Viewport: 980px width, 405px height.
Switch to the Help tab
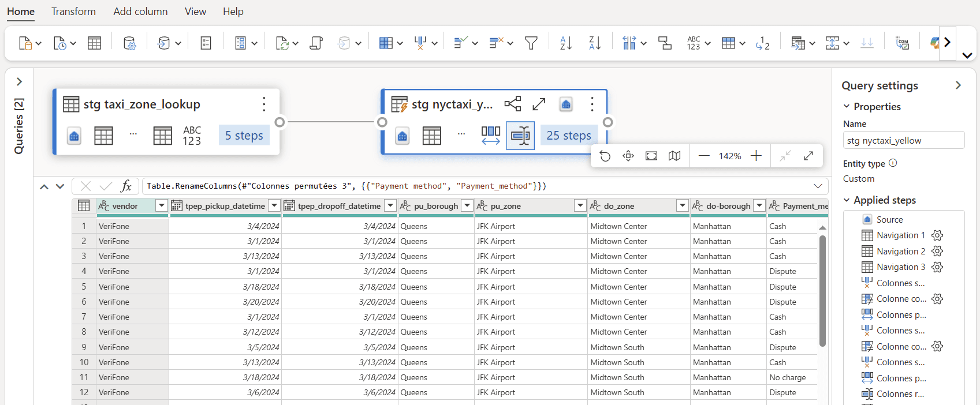(x=233, y=12)
